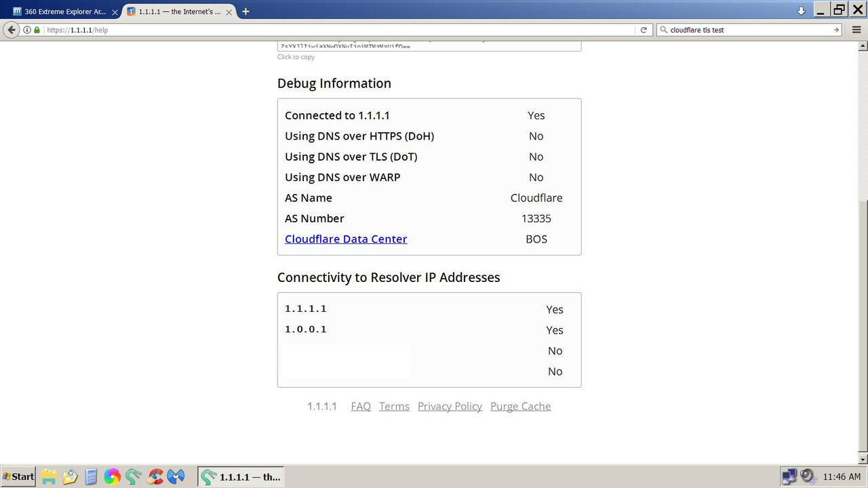Screen dimensions: 868x488
Task: Open the downloads arrow in title bar
Action: (x=801, y=10)
